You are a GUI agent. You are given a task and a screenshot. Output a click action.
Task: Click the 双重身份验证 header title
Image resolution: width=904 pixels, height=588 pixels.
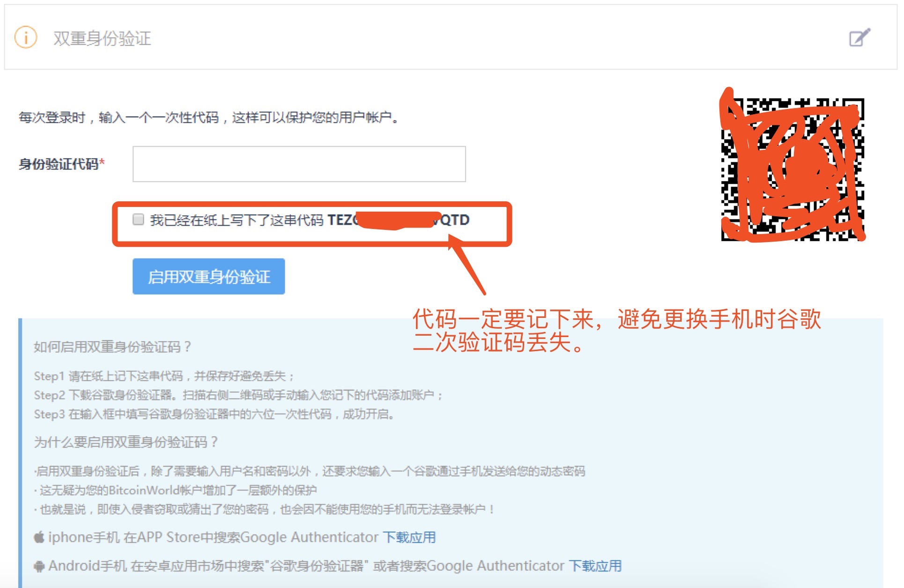pos(102,38)
